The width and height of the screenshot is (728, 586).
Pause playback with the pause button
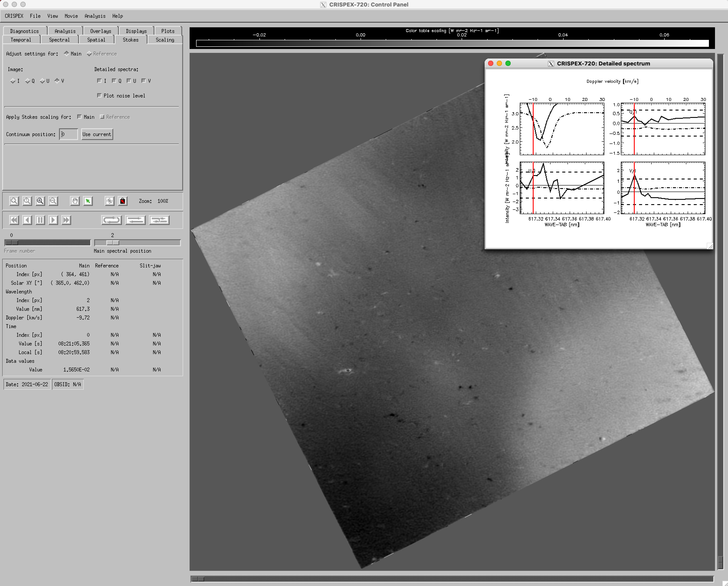pyautogui.click(x=40, y=220)
